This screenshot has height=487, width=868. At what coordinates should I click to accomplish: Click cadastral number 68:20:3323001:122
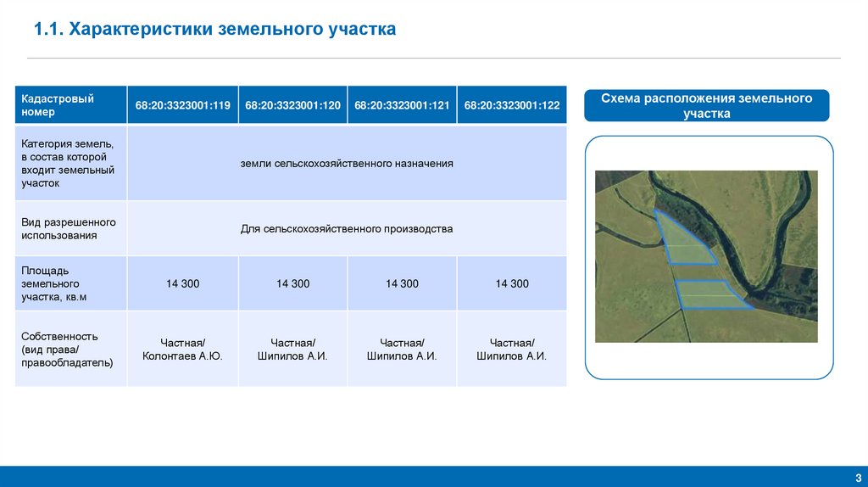(512, 104)
